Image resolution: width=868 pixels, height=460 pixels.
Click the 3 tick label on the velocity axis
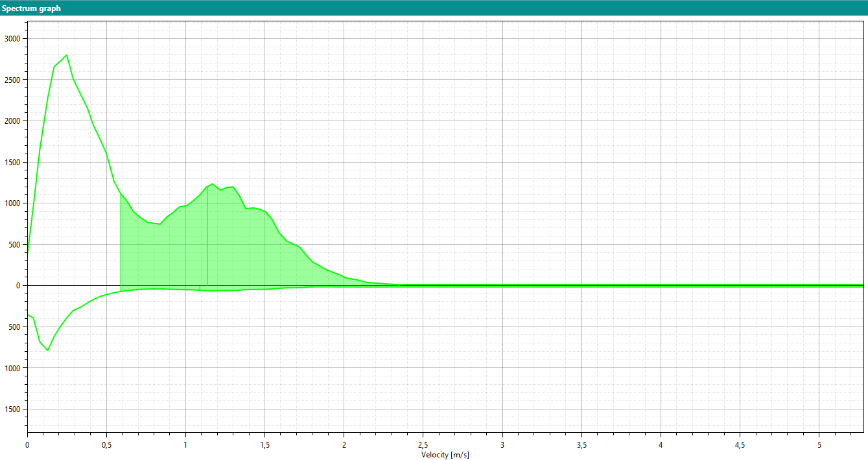tap(502, 445)
